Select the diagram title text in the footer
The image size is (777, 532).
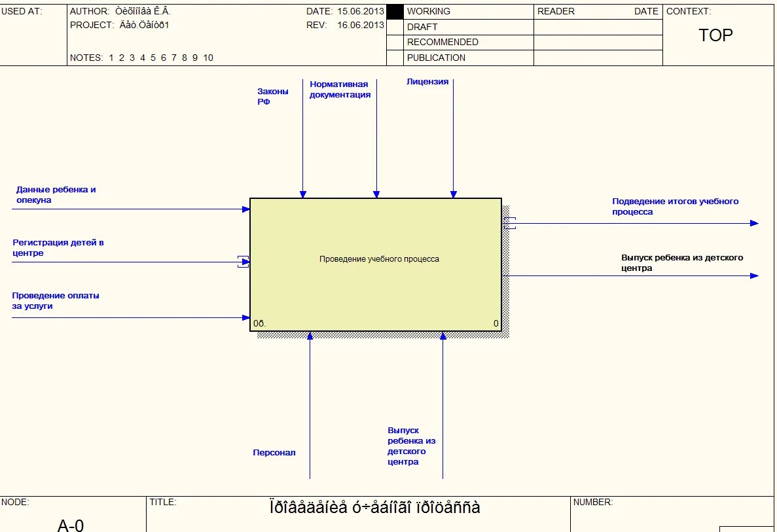click(x=374, y=508)
